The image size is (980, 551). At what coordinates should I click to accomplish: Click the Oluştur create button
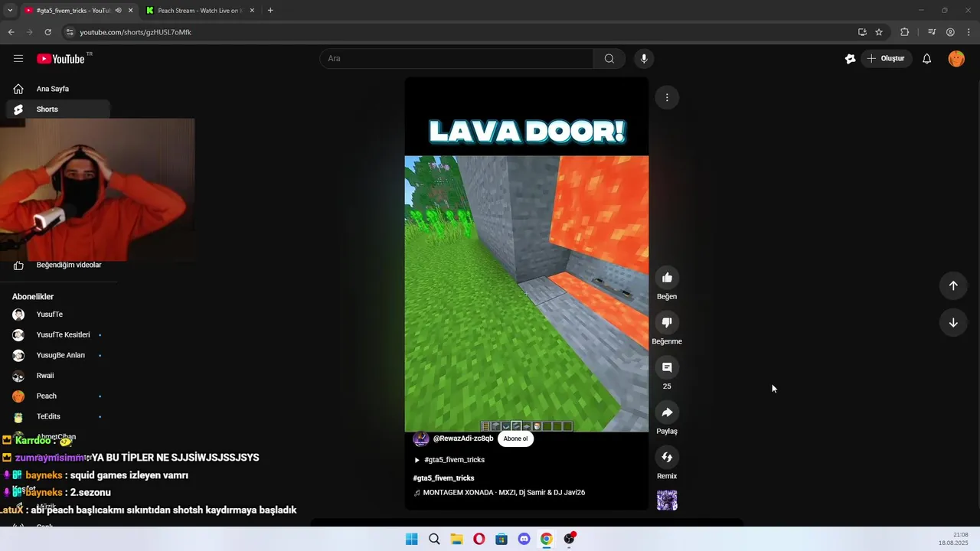[x=887, y=59]
